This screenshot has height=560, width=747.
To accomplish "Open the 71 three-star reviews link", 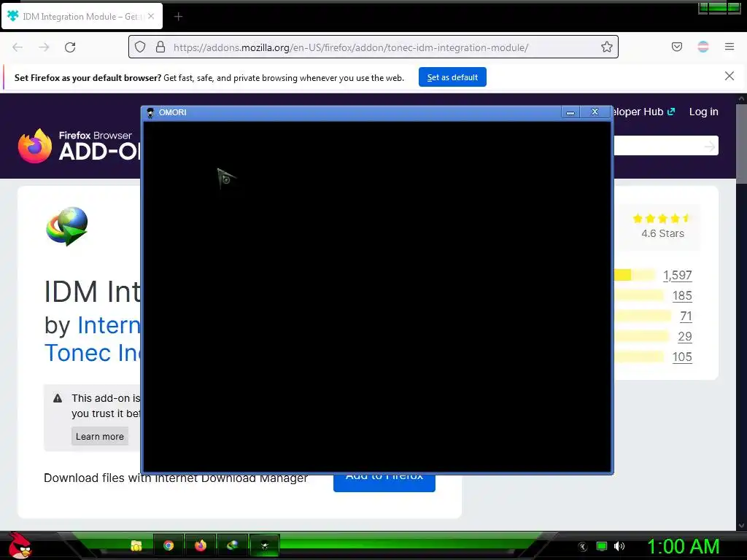I will coord(686,316).
